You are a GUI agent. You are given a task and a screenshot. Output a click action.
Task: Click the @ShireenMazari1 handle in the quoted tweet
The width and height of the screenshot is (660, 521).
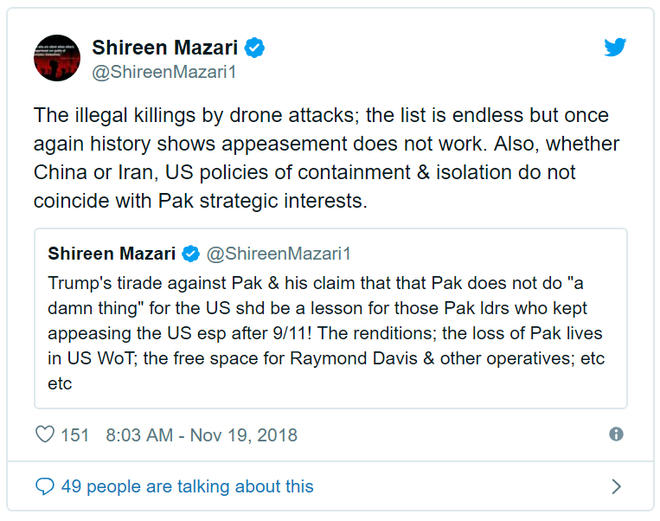coord(278,254)
